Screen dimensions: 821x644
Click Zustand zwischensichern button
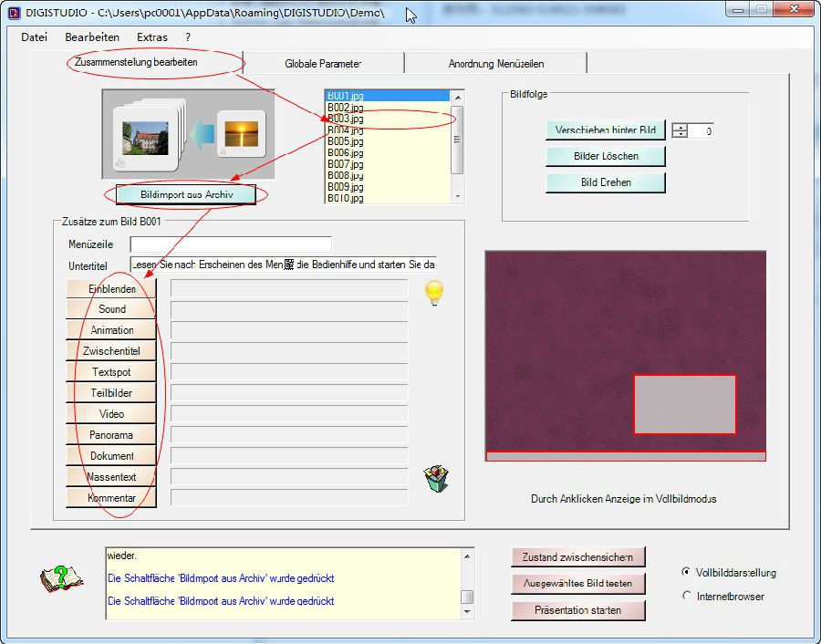point(578,557)
